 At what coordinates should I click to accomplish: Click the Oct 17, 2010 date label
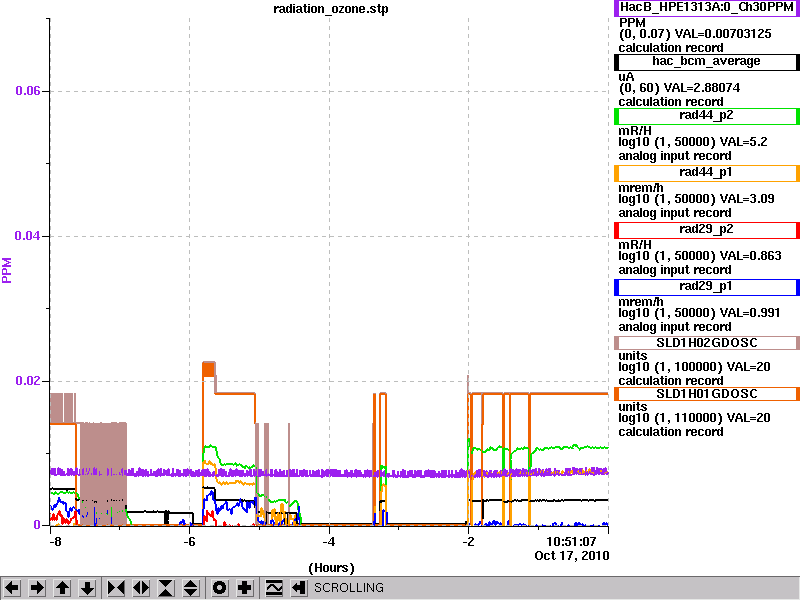pos(572,556)
